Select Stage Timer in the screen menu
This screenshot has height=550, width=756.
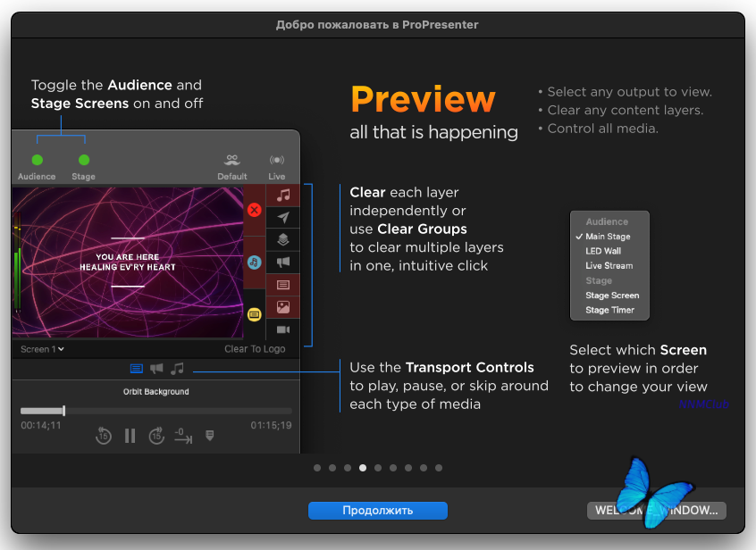(x=609, y=310)
